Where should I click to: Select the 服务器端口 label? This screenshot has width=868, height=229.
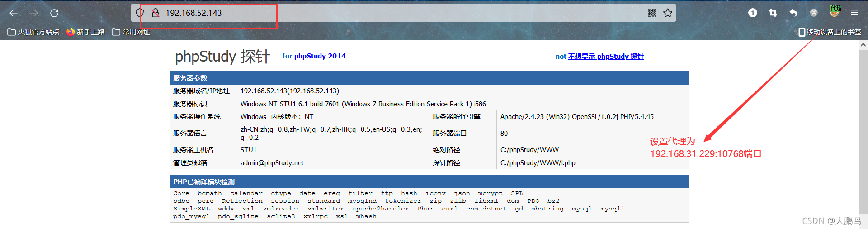[450, 134]
